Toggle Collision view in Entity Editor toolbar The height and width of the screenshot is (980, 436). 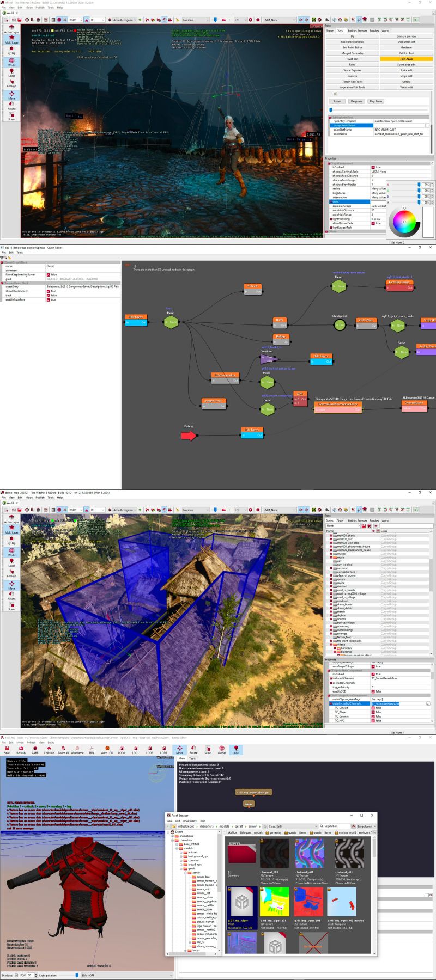tap(49, 750)
